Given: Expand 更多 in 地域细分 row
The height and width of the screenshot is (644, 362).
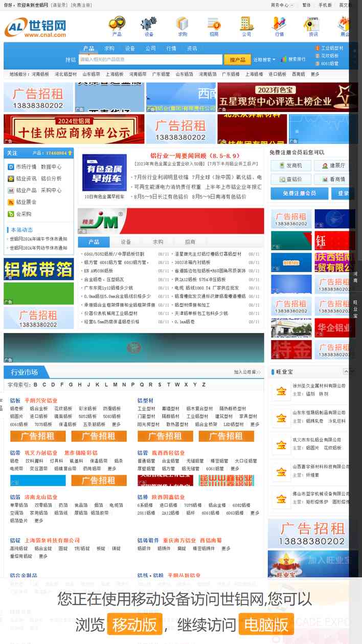Looking at the screenshot, I should (x=315, y=74).
